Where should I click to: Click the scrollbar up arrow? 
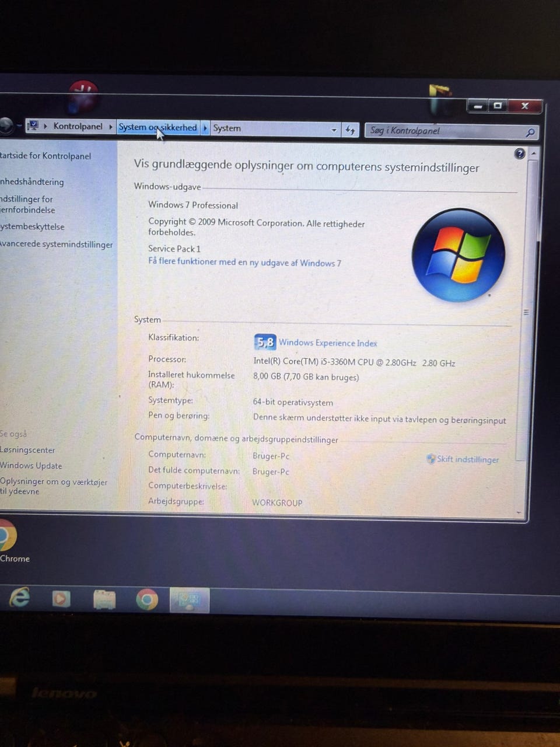[x=533, y=153]
